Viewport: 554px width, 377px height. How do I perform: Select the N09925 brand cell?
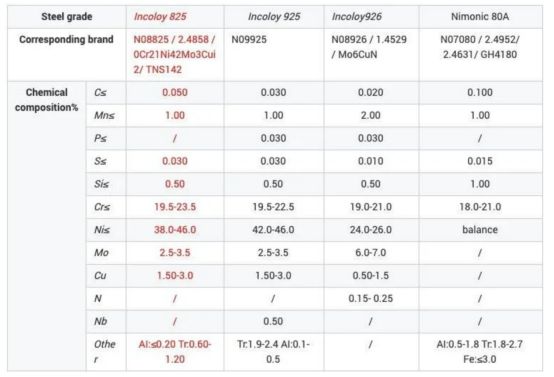[x=274, y=55]
